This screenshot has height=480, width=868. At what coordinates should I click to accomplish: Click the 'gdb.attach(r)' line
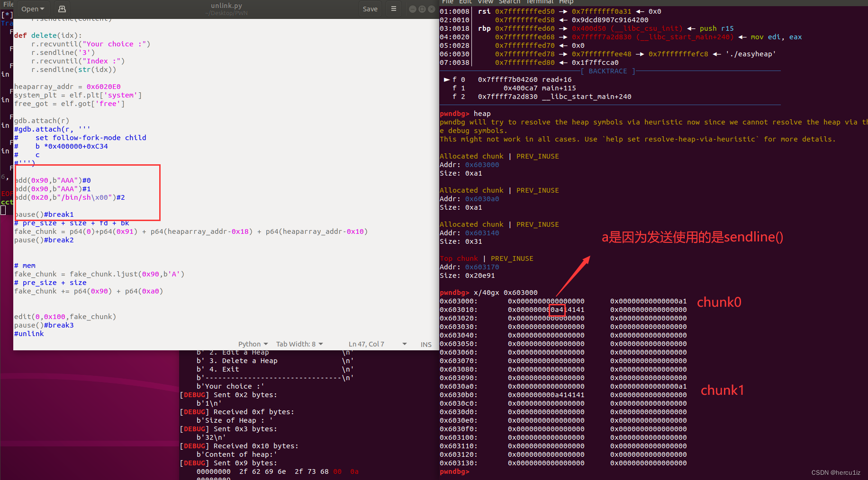tap(42, 121)
